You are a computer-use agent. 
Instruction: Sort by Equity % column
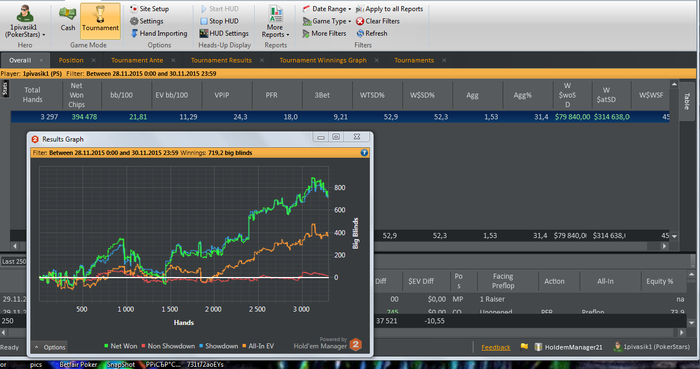tap(659, 281)
